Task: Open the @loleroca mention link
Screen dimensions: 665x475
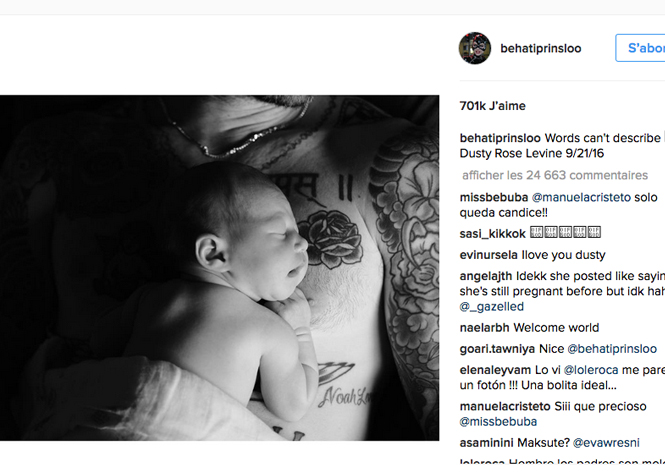Action: (591, 370)
